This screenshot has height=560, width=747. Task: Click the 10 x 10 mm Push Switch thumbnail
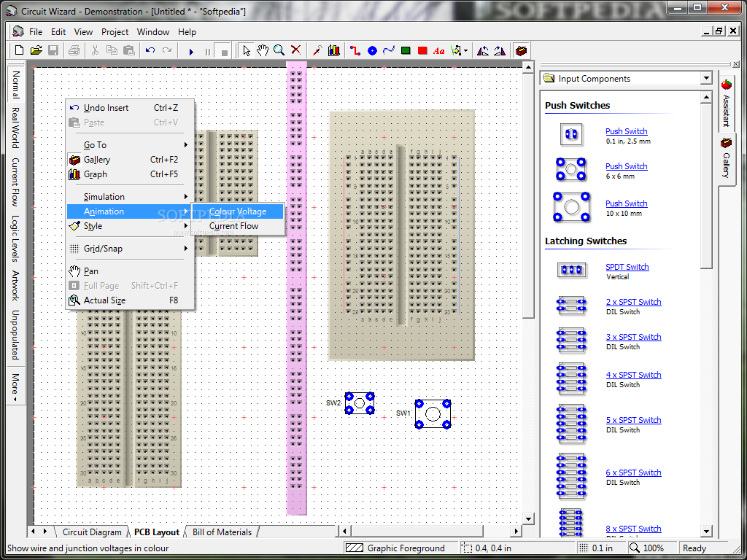[571, 207]
